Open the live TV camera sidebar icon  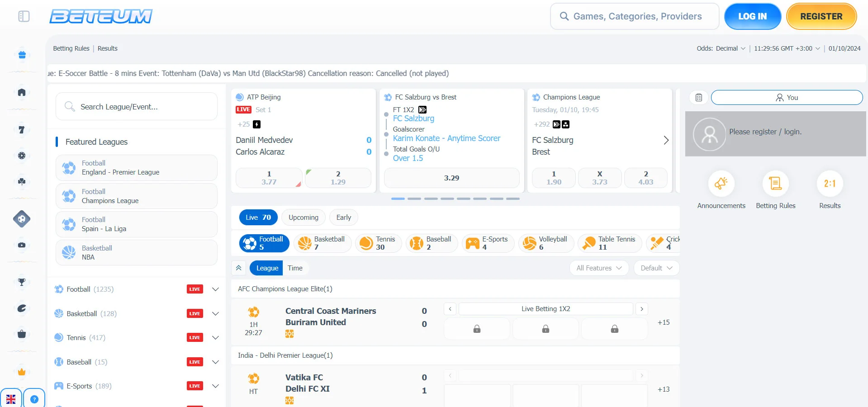point(22,245)
